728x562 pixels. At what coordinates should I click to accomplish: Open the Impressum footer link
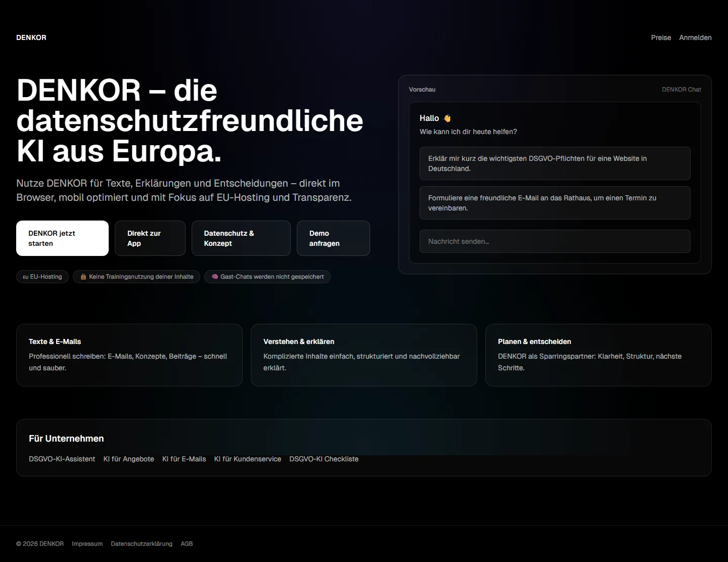pos(87,544)
